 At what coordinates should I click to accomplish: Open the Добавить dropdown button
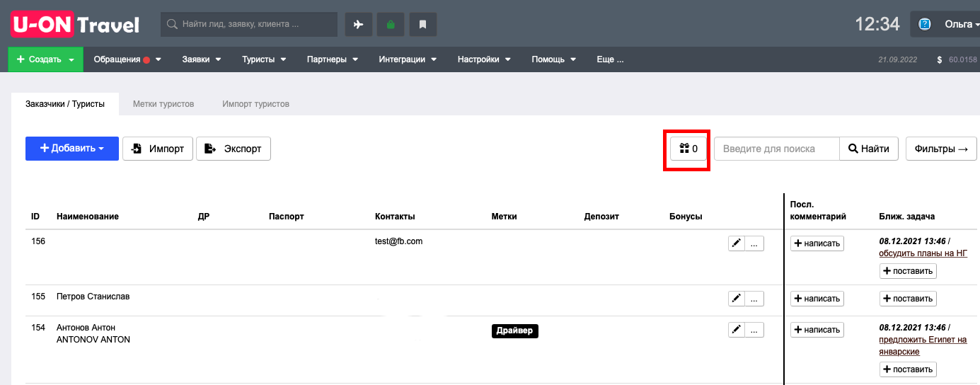(72, 149)
